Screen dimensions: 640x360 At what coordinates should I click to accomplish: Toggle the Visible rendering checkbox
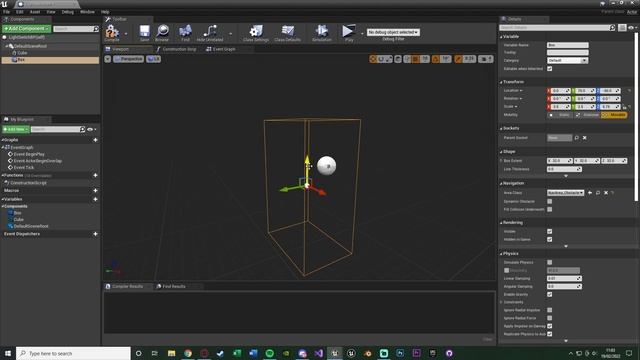549,231
